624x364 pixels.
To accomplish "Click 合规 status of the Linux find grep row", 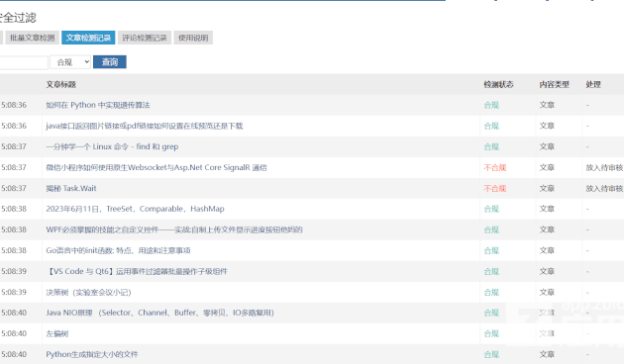I will coord(491,146).
